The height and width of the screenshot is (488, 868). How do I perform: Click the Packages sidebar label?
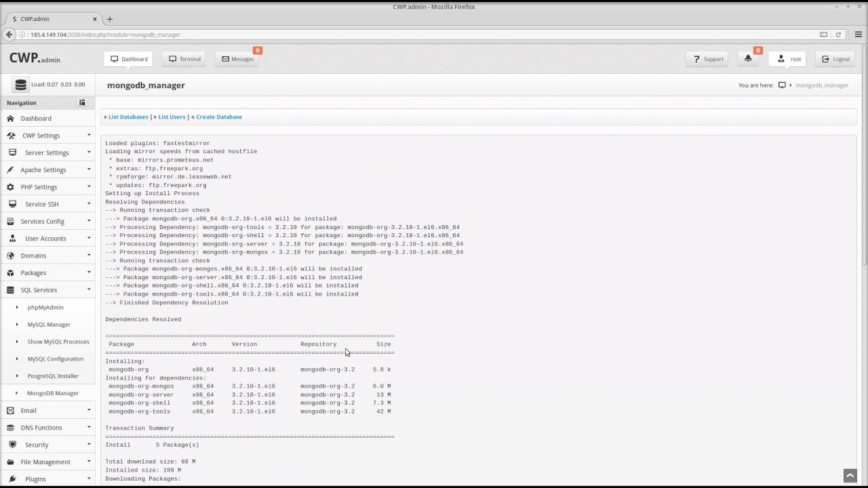33,272
